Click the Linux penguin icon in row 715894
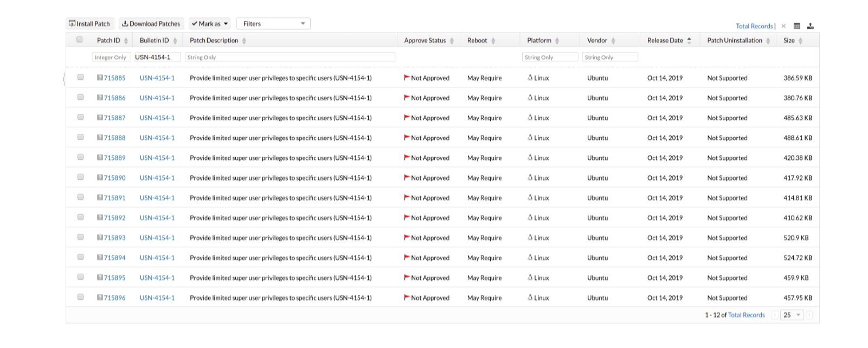The width and height of the screenshot is (868, 348). point(530,257)
